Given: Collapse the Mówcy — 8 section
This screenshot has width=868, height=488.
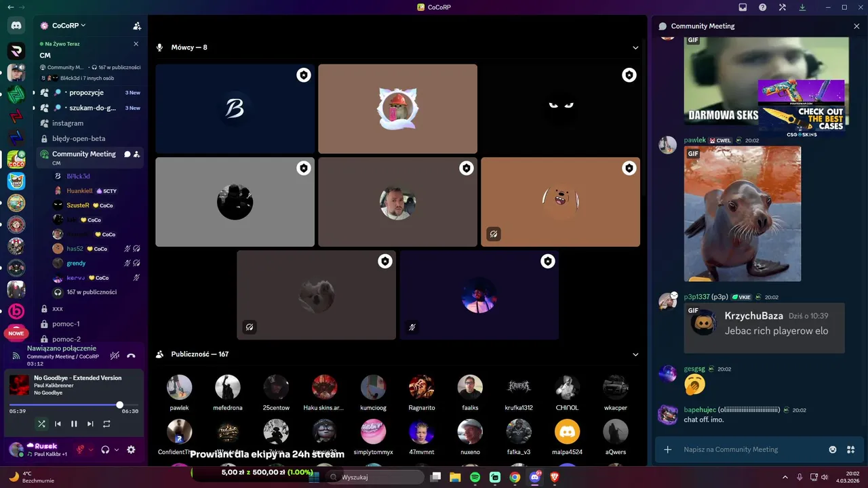Looking at the screenshot, I should pos(635,47).
